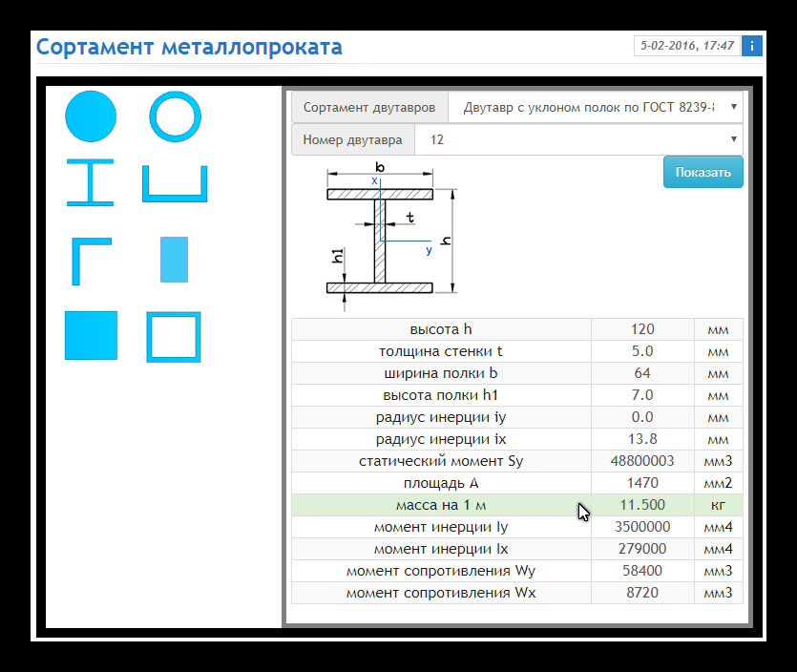
Task: Select the ширина полки b row label
Action: 441,373
